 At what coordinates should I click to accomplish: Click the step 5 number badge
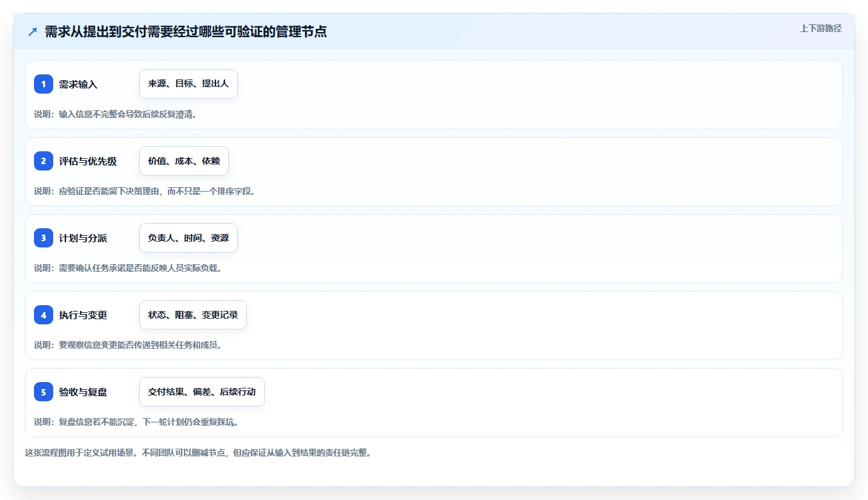point(44,392)
